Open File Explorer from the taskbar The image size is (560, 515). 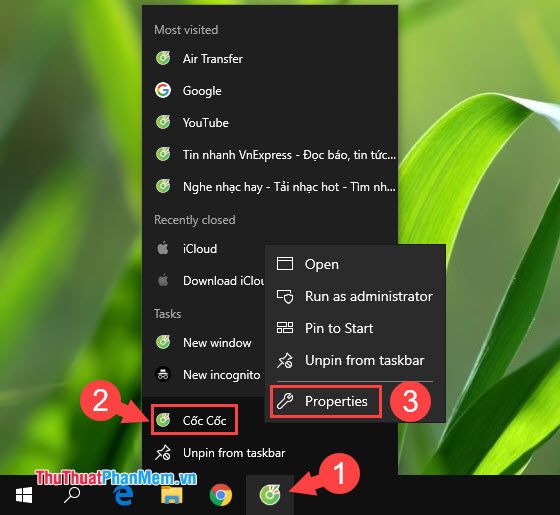[172, 495]
